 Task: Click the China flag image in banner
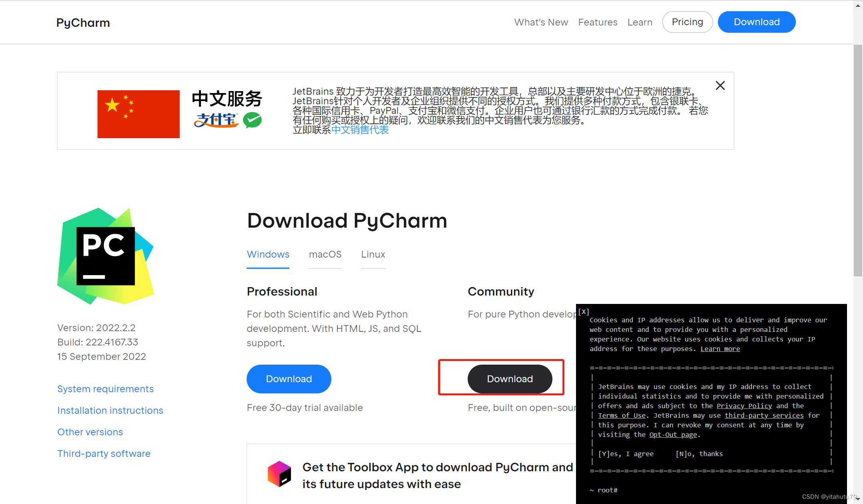point(138,114)
